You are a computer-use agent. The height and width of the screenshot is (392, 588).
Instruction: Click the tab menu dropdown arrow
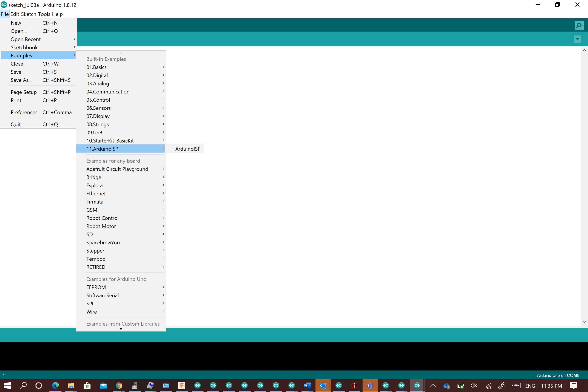[577, 39]
